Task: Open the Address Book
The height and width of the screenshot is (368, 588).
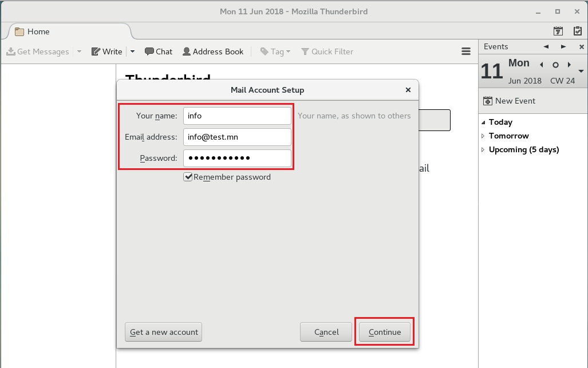Action: [213, 52]
